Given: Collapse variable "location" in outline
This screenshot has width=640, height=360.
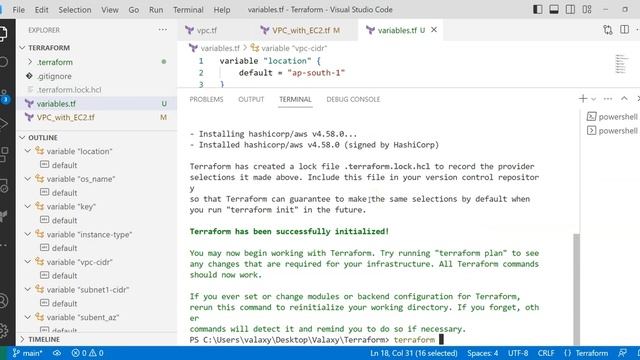Looking at the screenshot, I should pos(28,151).
